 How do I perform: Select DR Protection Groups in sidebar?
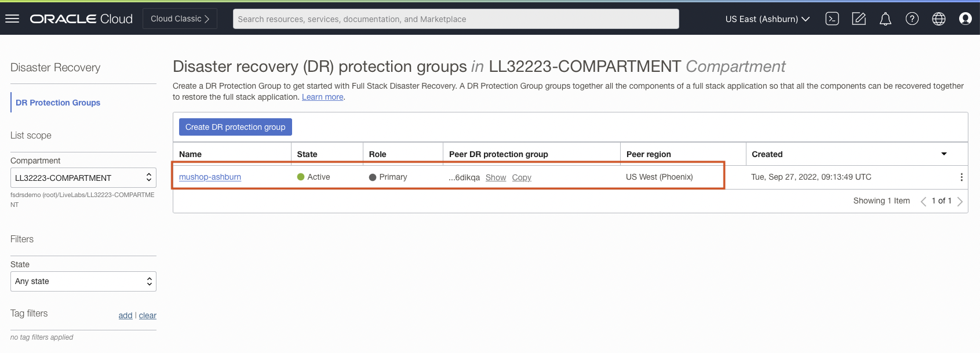point(58,103)
